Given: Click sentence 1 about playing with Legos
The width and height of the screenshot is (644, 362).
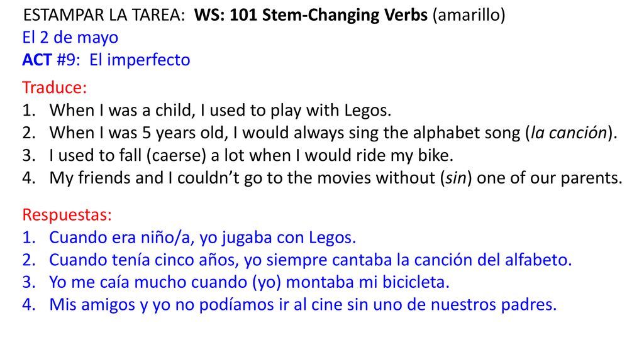Looking at the screenshot, I should pyautogui.click(x=220, y=111).
